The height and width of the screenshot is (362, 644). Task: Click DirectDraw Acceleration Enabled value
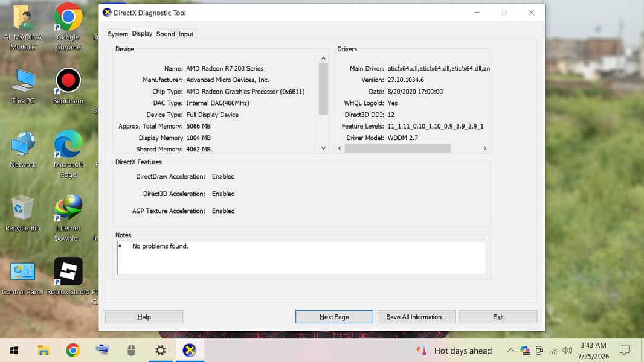coord(224,177)
